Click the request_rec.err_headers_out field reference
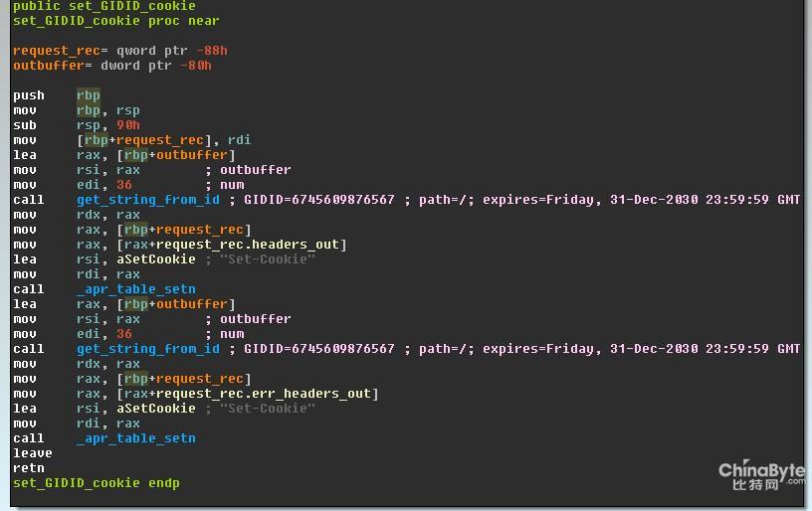Image resolution: width=812 pixels, height=511 pixels. 264,394
